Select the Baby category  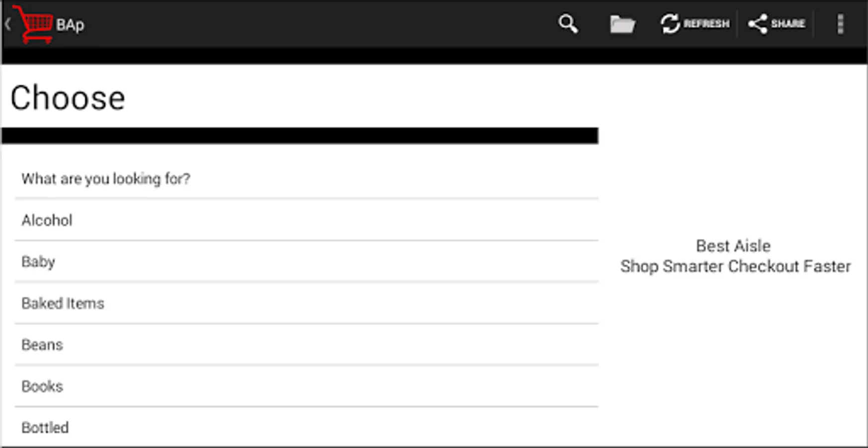[x=38, y=262]
